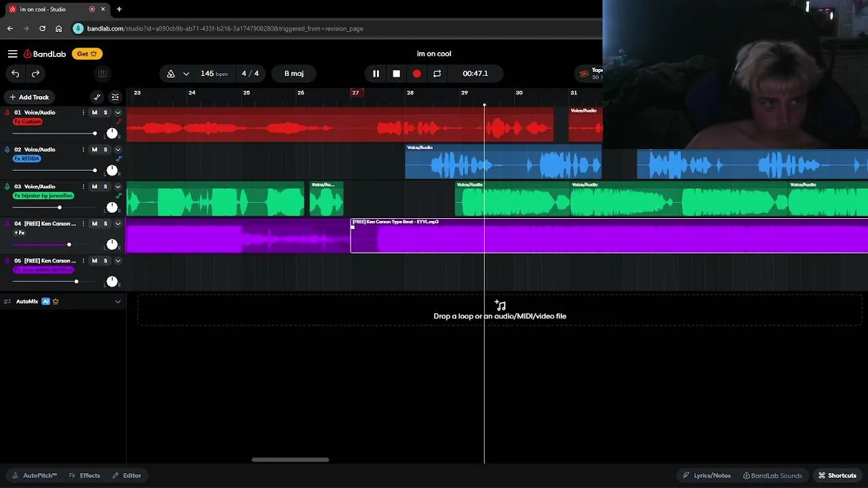Click the 00:47.1 time display
868x488 pixels.
475,73
